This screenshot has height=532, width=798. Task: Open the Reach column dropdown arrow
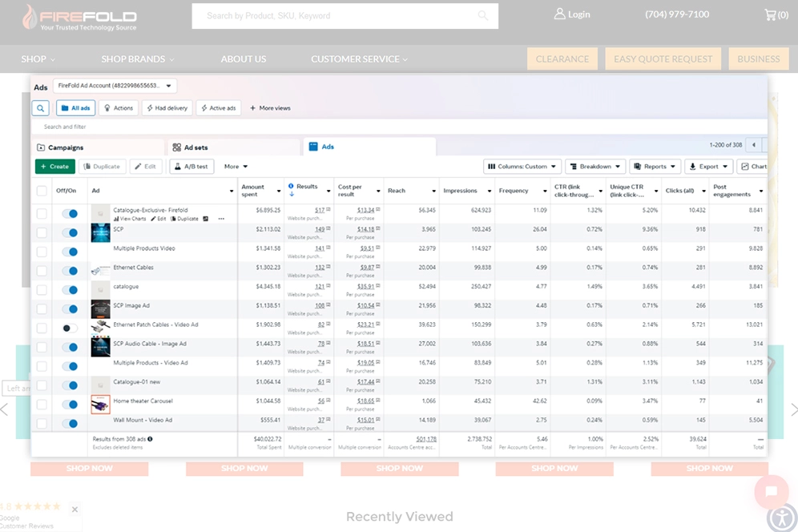tap(433, 191)
